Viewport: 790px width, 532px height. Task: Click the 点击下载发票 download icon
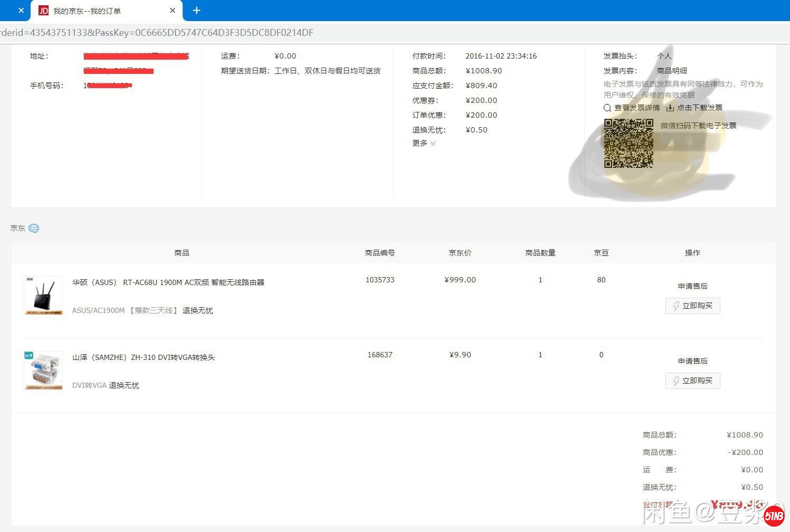[670, 108]
